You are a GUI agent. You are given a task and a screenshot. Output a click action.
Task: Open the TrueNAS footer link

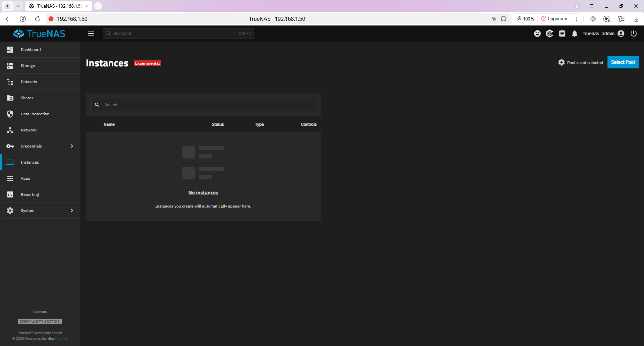(61, 339)
